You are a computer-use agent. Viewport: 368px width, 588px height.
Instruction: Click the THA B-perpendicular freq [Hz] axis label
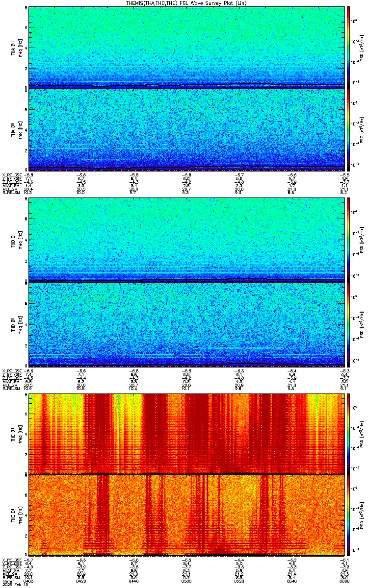[x=20, y=47]
